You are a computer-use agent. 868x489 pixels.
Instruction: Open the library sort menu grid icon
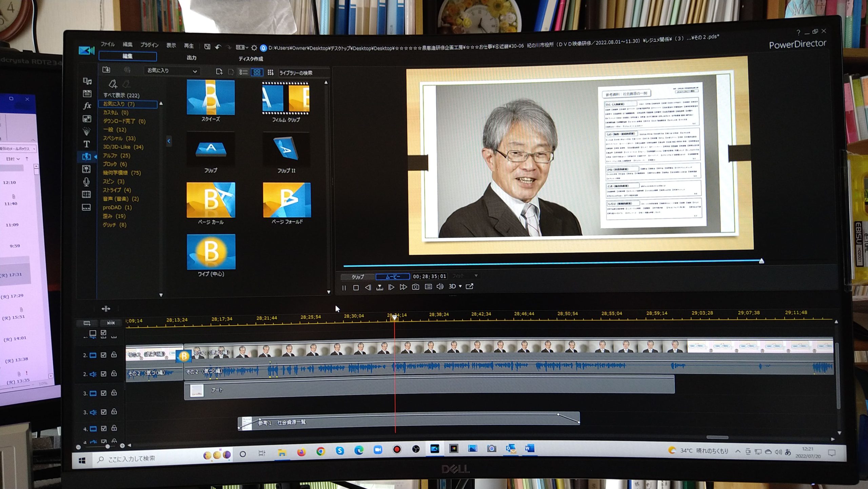[270, 72]
